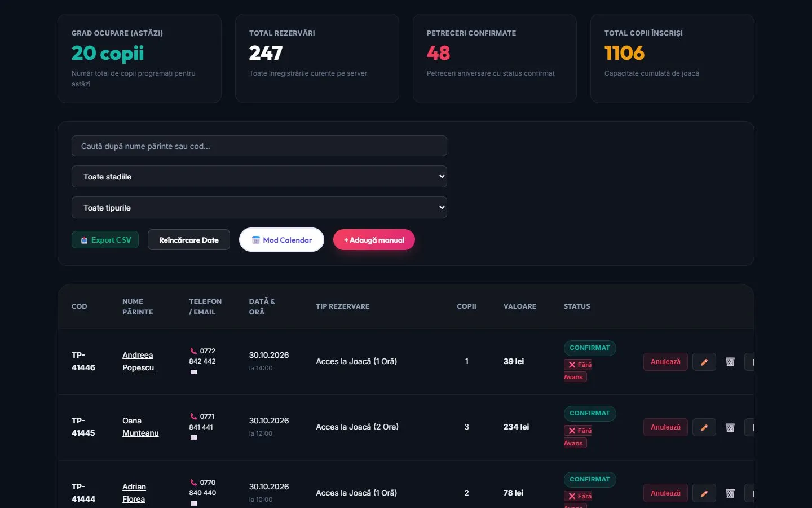The width and height of the screenshot is (812, 508).
Task: Click phone icon beside 0770 840 440
Action: click(193, 483)
